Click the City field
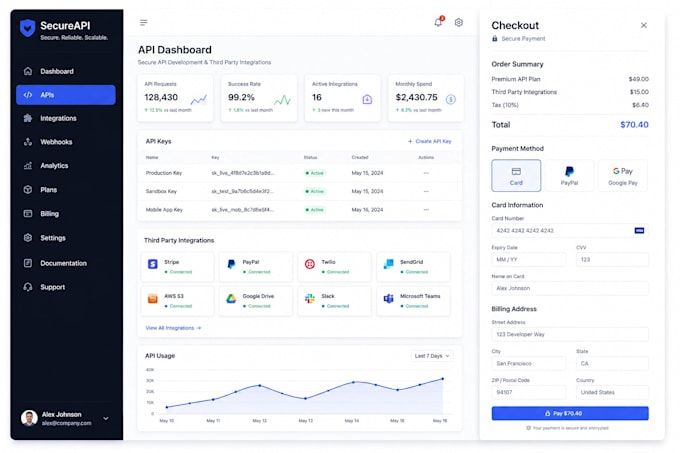 (529, 364)
